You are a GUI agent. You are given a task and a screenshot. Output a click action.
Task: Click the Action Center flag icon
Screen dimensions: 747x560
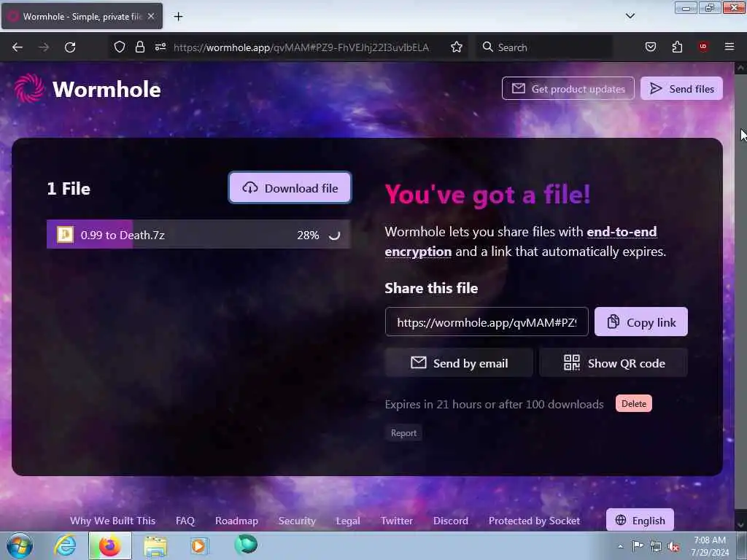coord(638,546)
